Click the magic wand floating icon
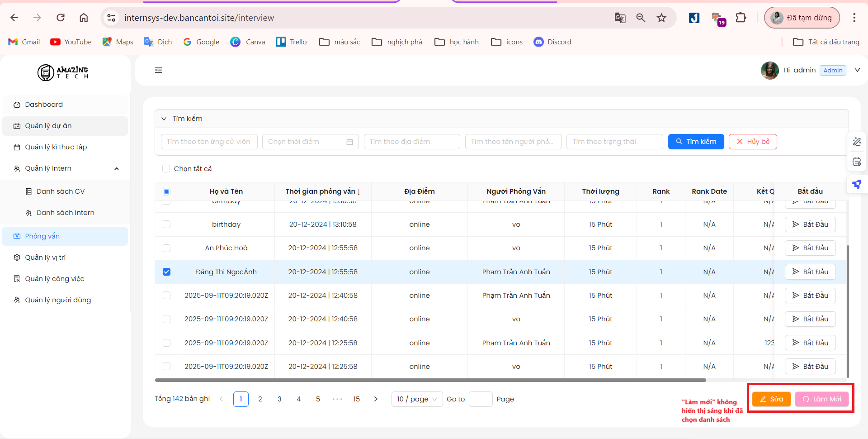 pyautogui.click(x=857, y=142)
